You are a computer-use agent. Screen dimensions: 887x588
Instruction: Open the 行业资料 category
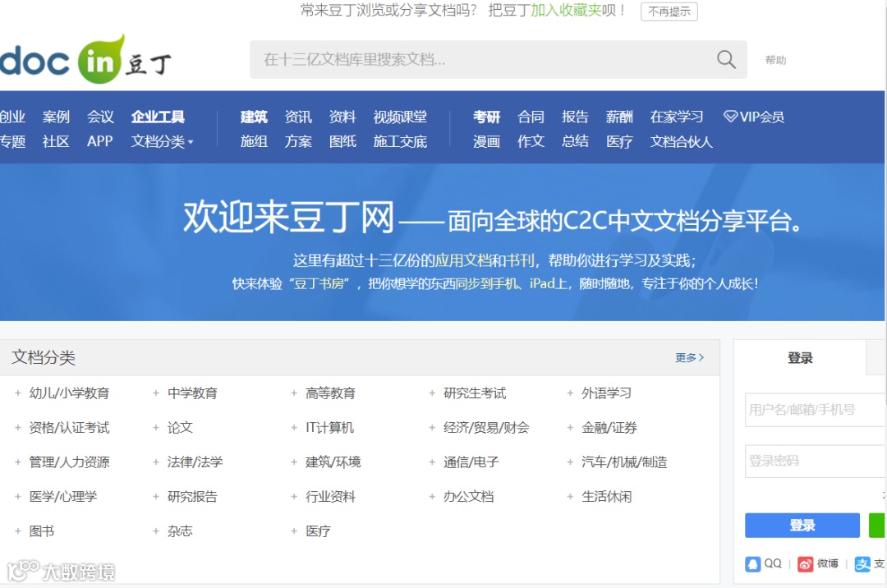tap(330, 497)
